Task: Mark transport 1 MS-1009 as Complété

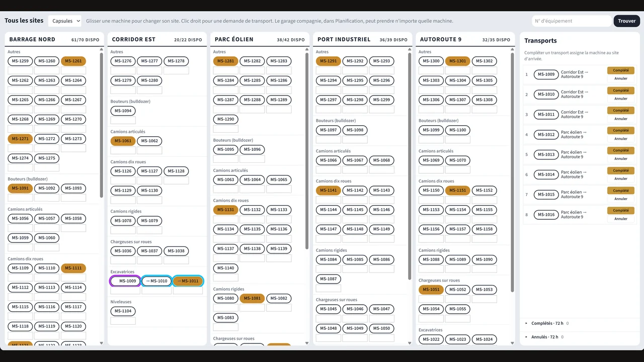Action: tap(621, 70)
